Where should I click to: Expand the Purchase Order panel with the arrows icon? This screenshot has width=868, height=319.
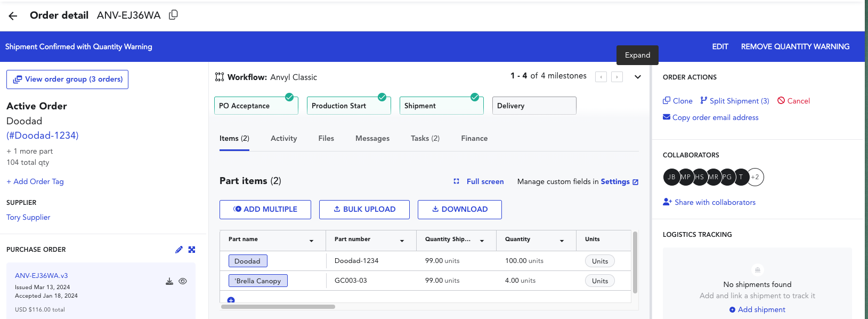click(192, 250)
